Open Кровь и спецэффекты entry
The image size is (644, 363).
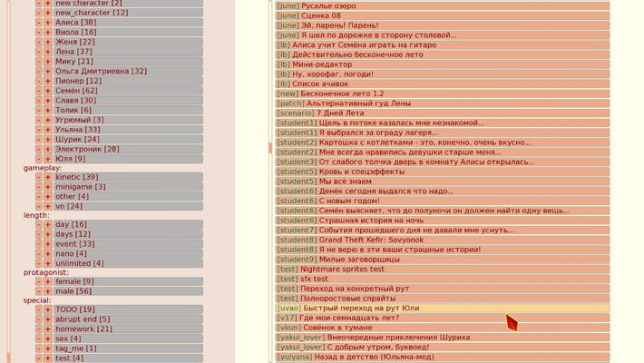(x=443, y=172)
